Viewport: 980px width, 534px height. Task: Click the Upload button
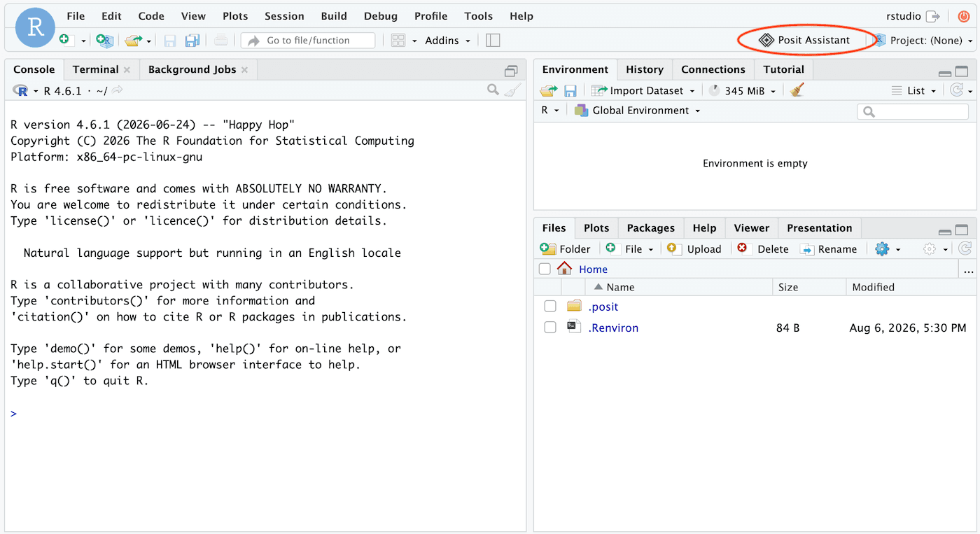tap(694, 248)
